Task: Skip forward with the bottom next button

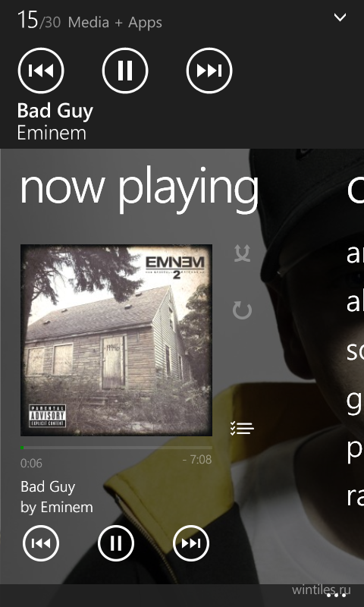Action: (191, 543)
